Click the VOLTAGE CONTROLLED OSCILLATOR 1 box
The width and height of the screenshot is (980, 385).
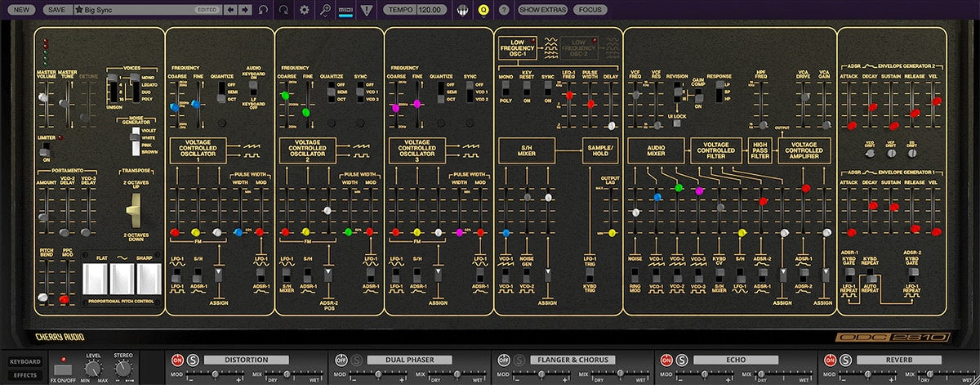point(197,150)
